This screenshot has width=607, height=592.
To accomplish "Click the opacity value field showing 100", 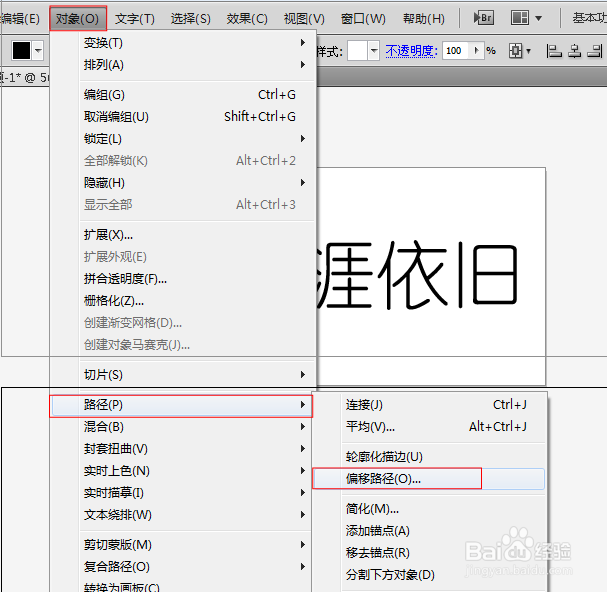I will (456, 51).
